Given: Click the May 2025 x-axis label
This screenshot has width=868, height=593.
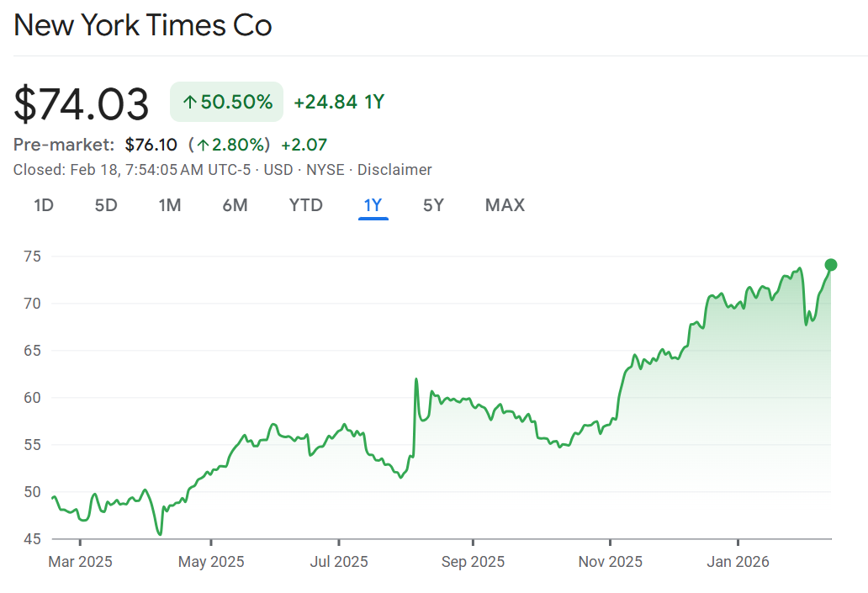Looking at the screenshot, I should pos(210,562).
